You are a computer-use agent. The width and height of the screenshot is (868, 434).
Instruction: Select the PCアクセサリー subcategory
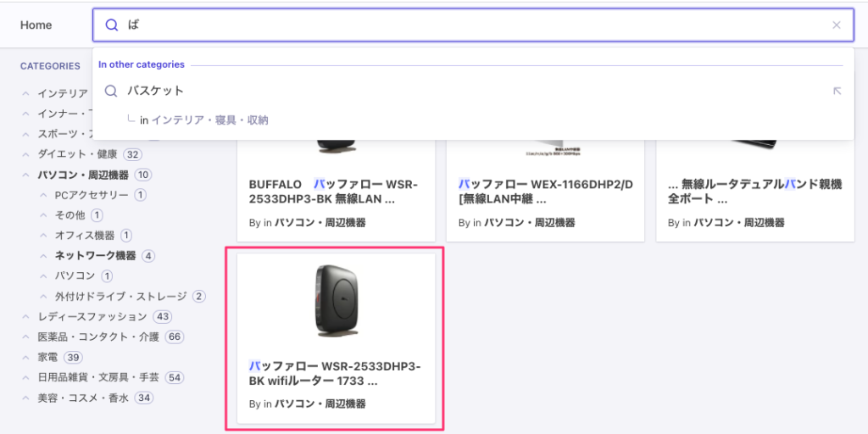coord(92,195)
